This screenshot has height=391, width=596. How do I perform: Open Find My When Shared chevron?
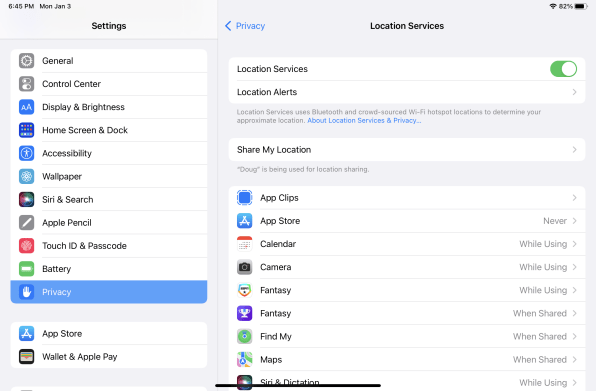tap(574, 337)
